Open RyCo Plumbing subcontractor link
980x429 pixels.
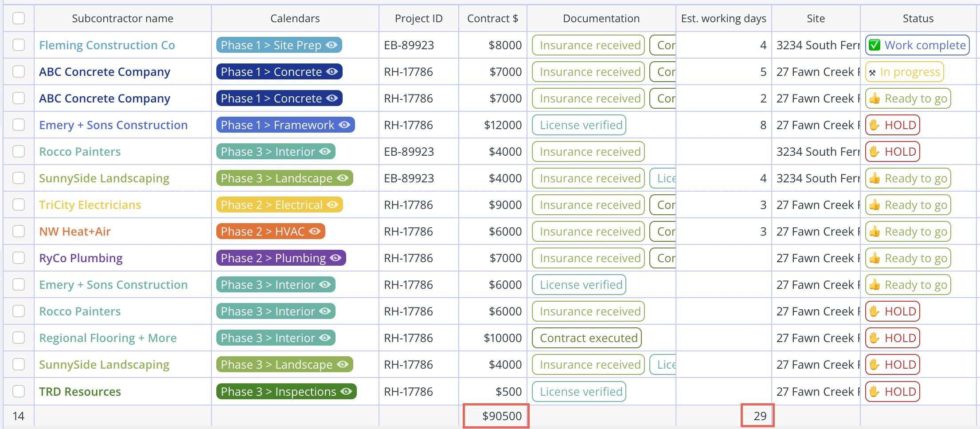[81, 258]
